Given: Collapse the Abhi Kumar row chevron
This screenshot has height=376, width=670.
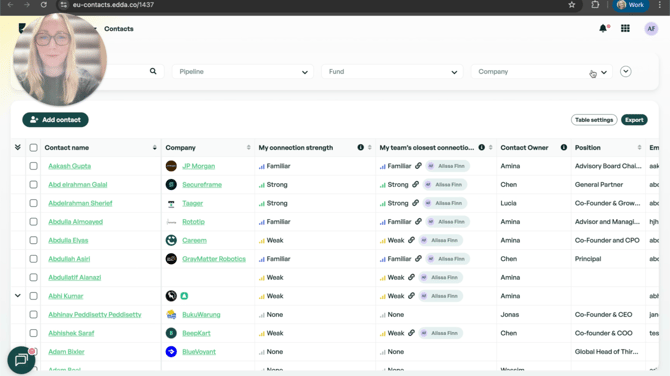Looking at the screenshot, I should (18, 296).
